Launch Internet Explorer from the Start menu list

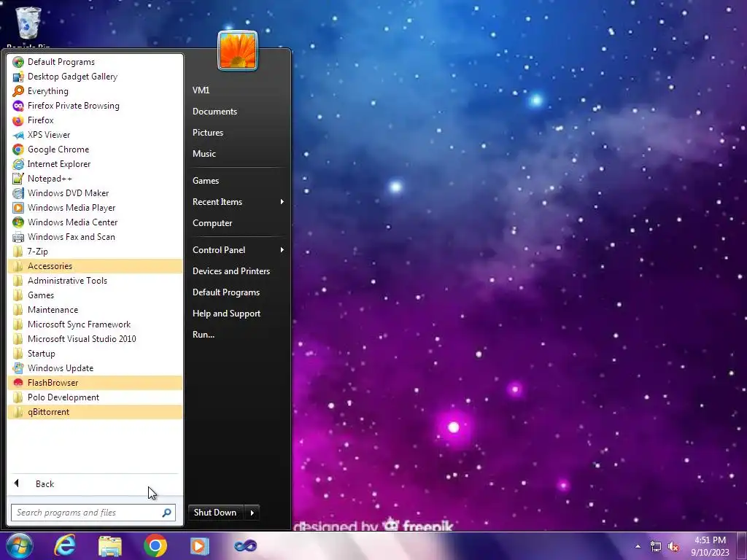tap(95, 164)
